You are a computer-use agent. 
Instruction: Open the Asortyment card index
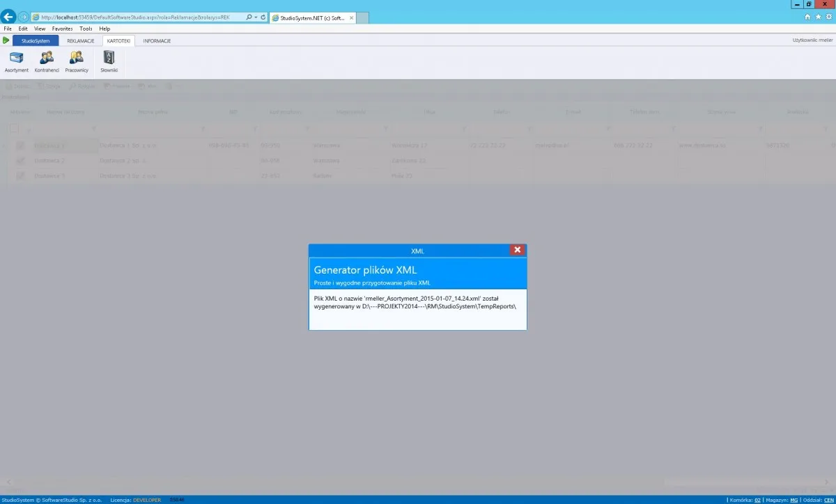(x=17, y=61)
